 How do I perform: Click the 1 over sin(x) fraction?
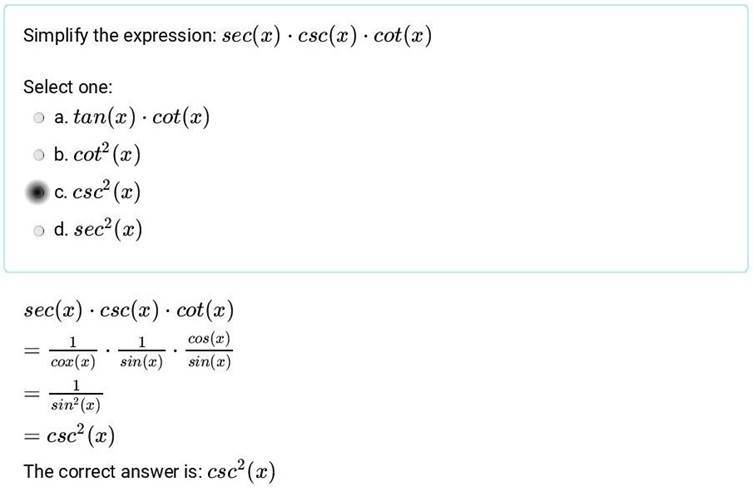141,352
